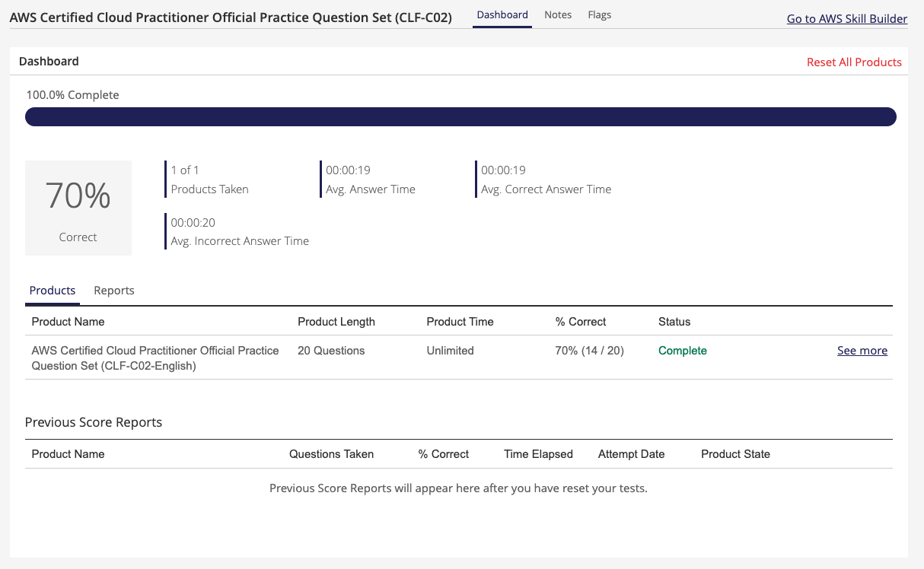
Task: Switch to the Flags tab
Action: [599, 14]
